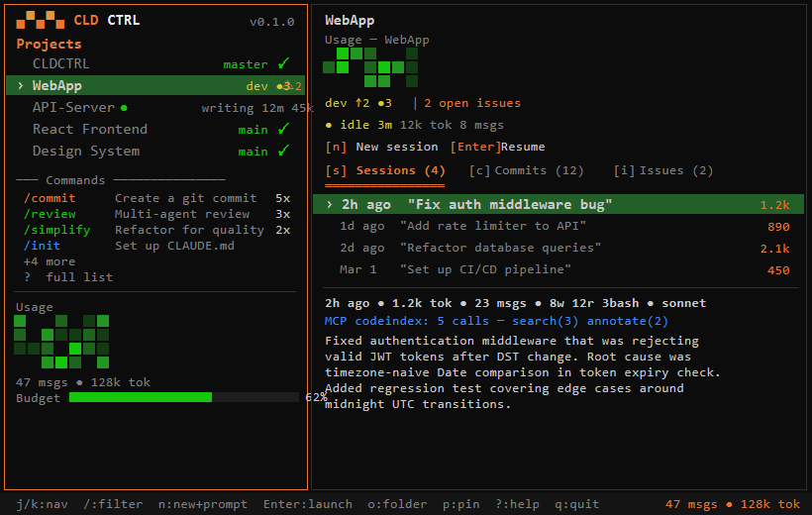Click the 5x count for /commit
812x515 pixels.
(283, 198)
